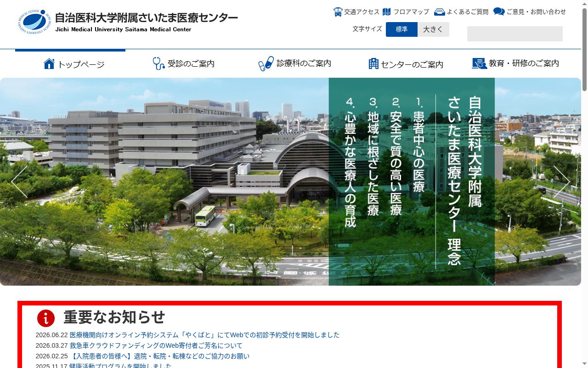Click the FAQ icon beside よくあるご質問
The image size is (588, 368).
(439, 12)
